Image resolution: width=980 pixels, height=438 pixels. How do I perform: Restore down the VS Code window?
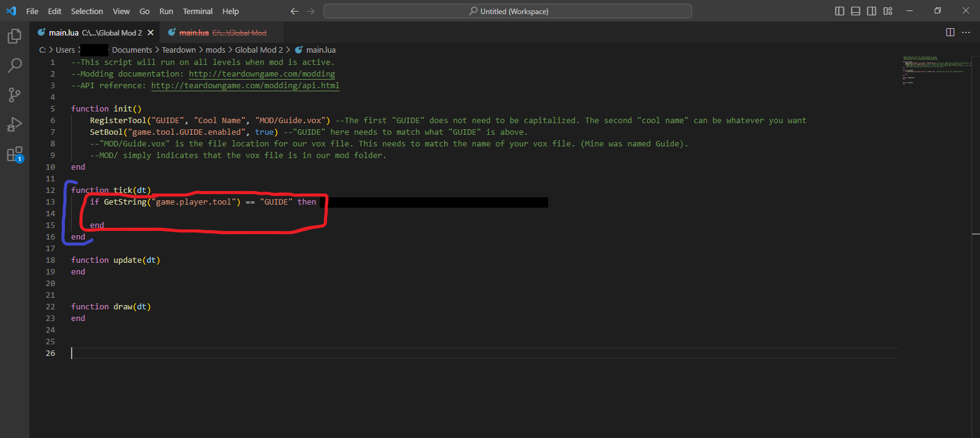938,11
